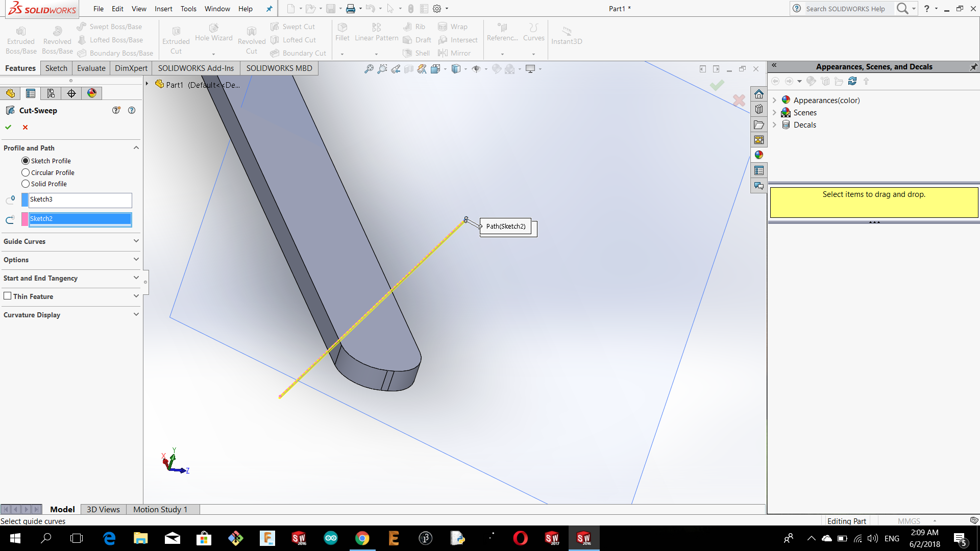The image size is (980, 551).
Task: Select the Sketch Profile radio button
Action: coord(26,161)
